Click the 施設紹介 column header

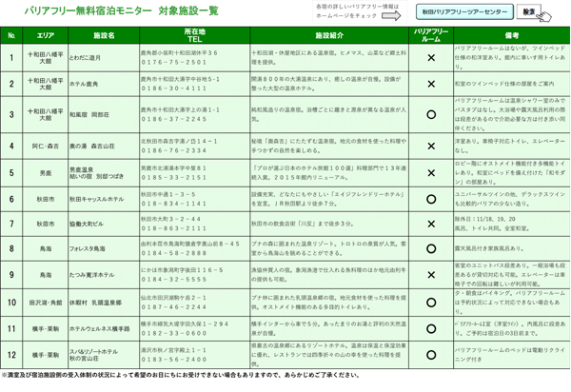pyautogui.click(x=329, y=35)
